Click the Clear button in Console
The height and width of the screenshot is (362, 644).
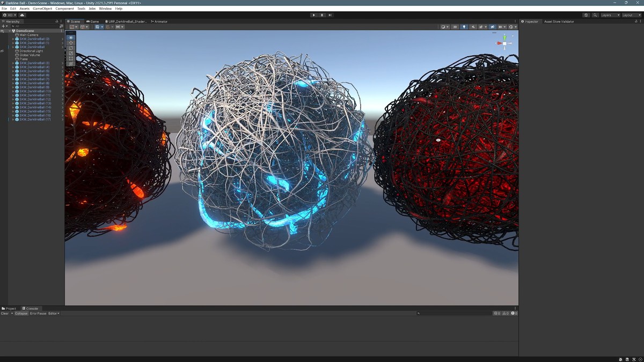(5, 313)
